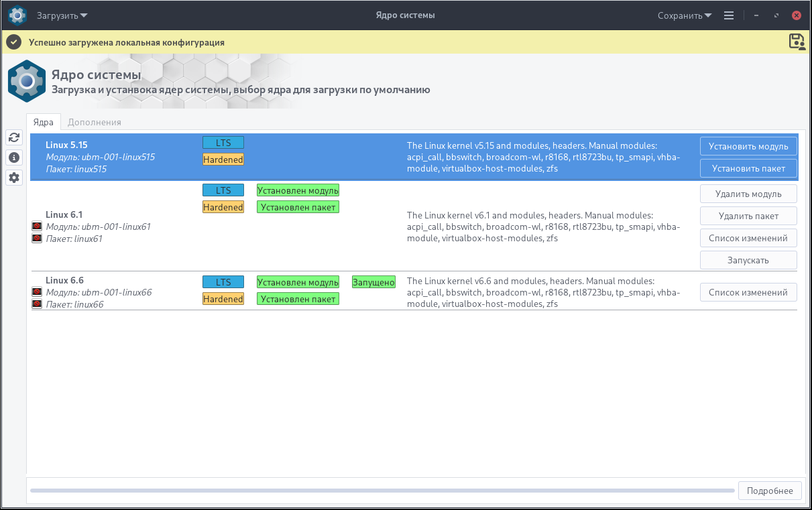Select the Linux 6.6 kernel row title
The height and width of the screenshot is (510, 812).
pyautogui.click(x=64, y=280)
